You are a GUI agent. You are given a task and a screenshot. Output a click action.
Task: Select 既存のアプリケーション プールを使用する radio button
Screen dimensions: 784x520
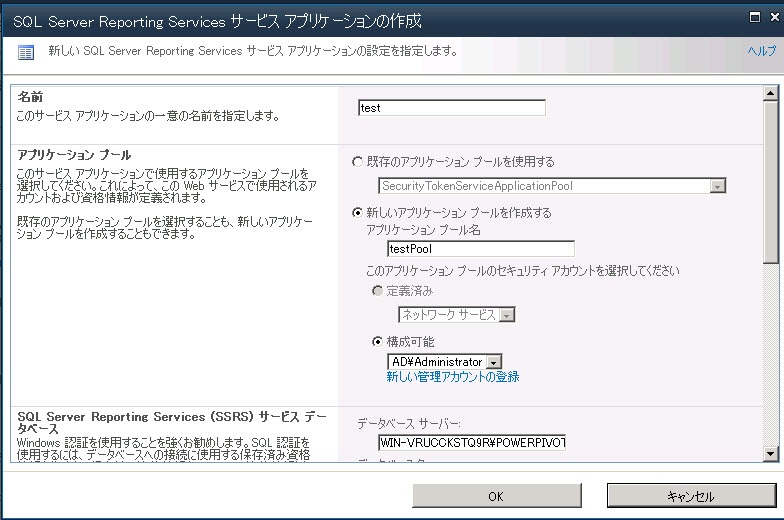tap(357, 162)
